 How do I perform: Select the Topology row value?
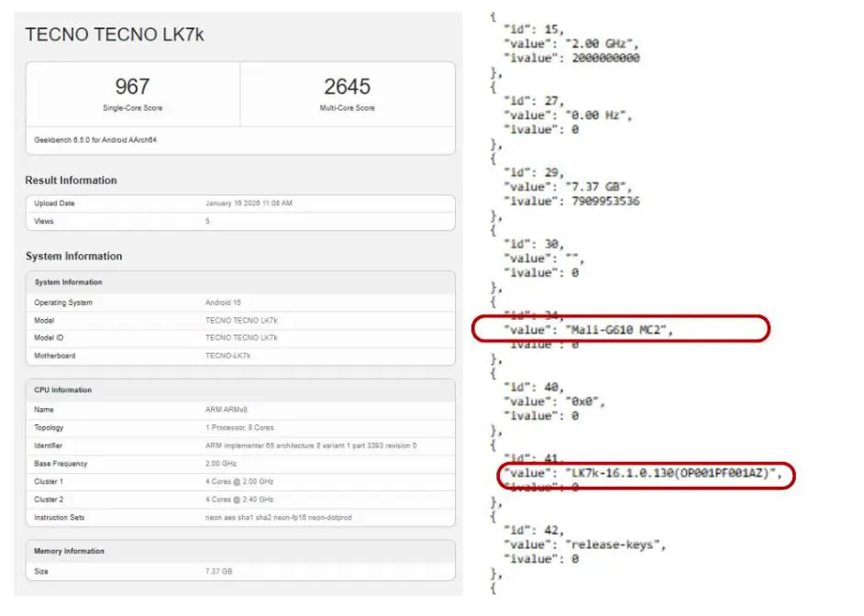tap(239, 427)
